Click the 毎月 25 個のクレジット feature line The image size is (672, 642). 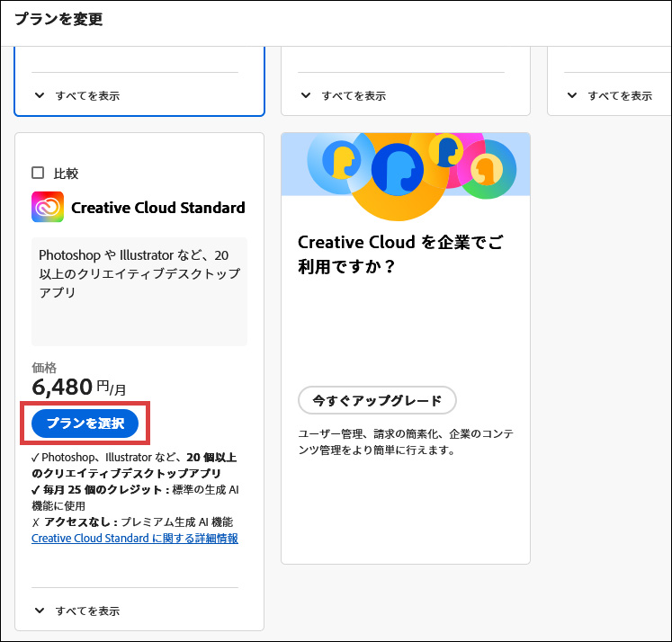(135, 497)
